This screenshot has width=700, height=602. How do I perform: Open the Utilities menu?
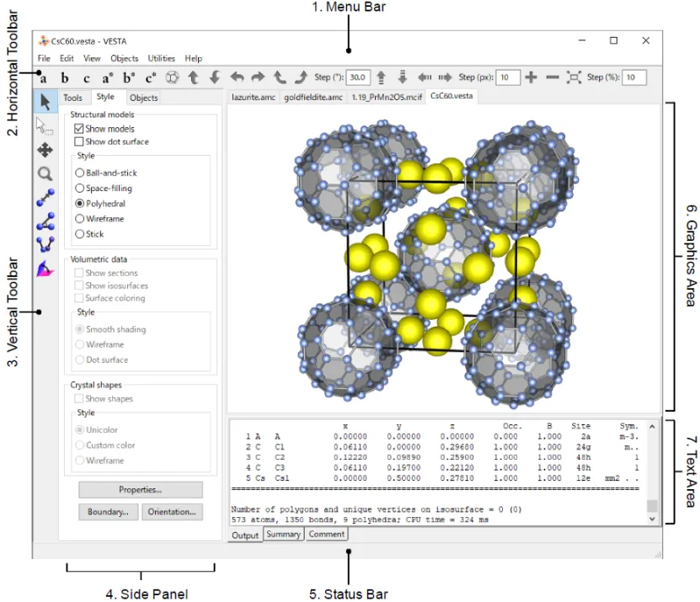[x=161, y=58]
